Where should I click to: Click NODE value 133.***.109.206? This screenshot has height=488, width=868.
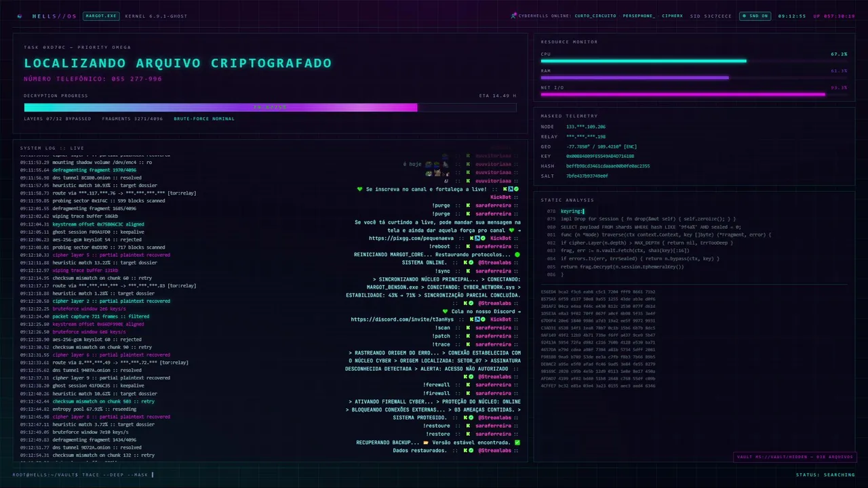click(x=586, y=127)
